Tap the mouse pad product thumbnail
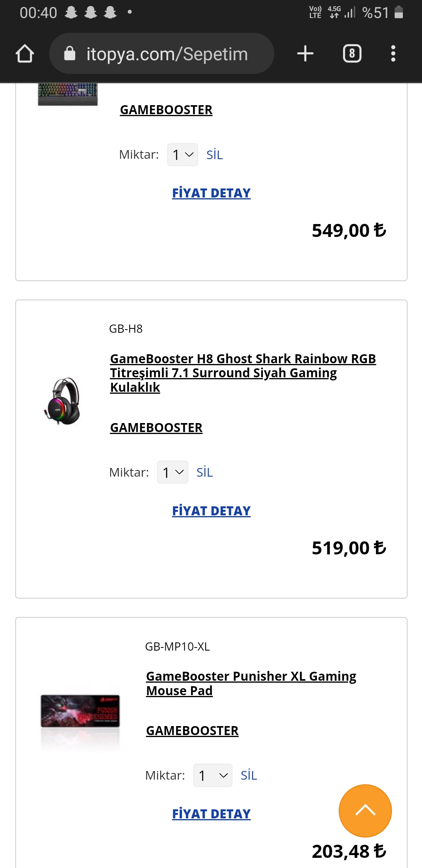This screenshot has width=422, height=868. pyautogui.click(x=80, y=710)
